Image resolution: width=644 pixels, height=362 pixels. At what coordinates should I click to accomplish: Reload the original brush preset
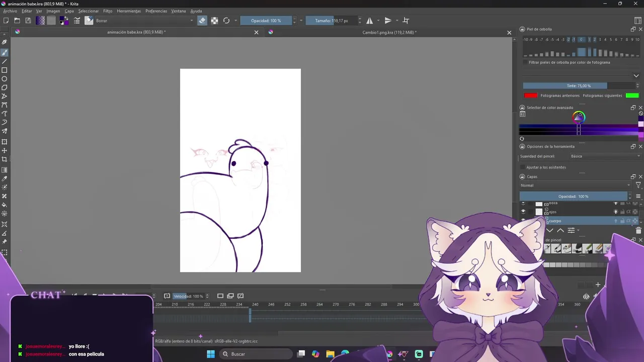click(226, 21)
